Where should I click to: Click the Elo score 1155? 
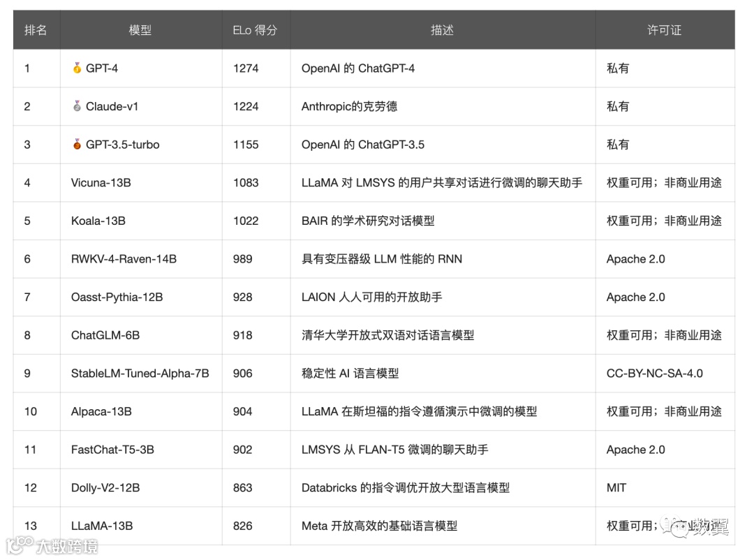[x=246, y=145]
